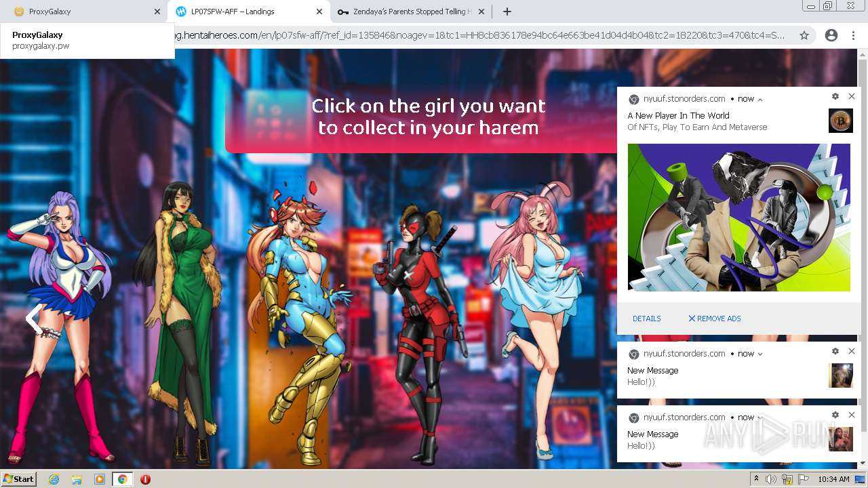Close the LP07SFW-AFF Landings tab
The image size is (868, 488).
[x=319, y=12]
